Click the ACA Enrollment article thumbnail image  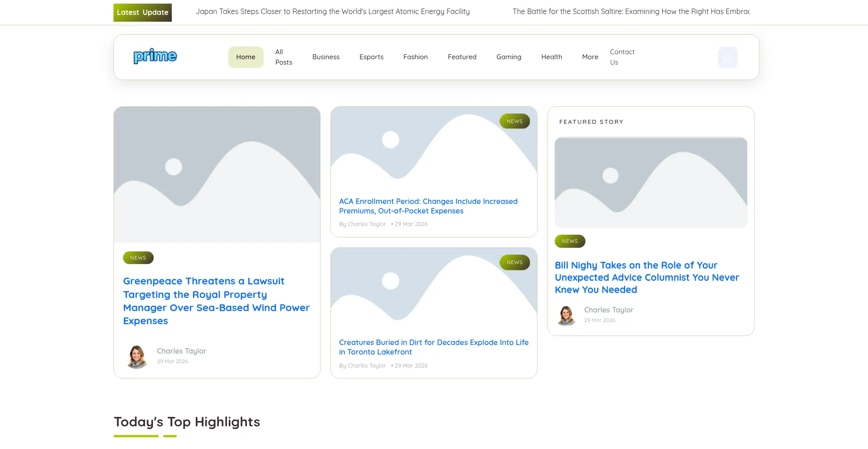coord(434,147)
